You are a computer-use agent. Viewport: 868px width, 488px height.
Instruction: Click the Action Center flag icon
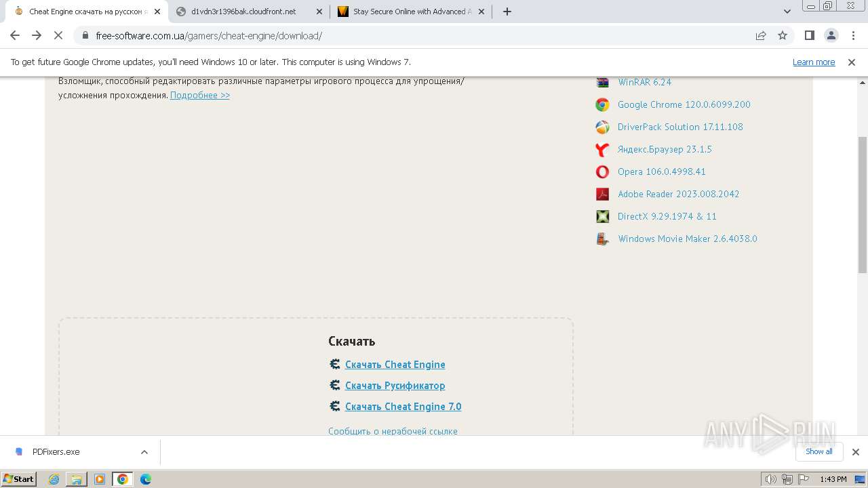803,479
